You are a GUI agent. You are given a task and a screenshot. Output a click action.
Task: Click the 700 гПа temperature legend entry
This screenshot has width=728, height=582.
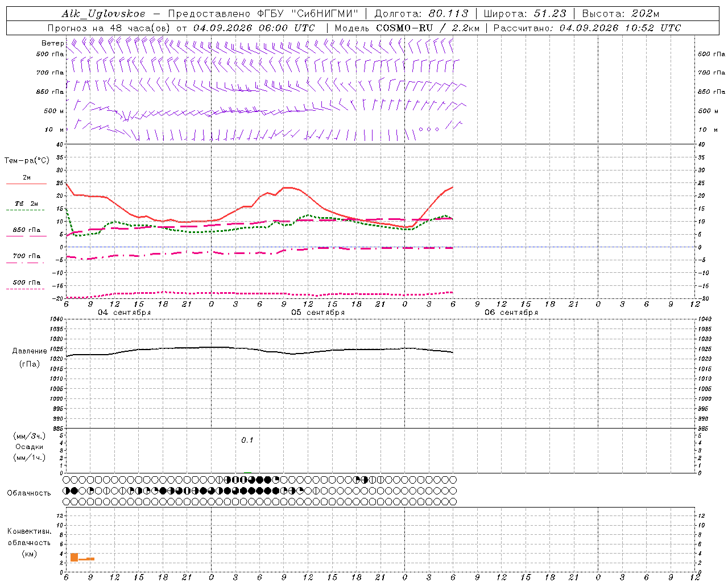point(26,256)
